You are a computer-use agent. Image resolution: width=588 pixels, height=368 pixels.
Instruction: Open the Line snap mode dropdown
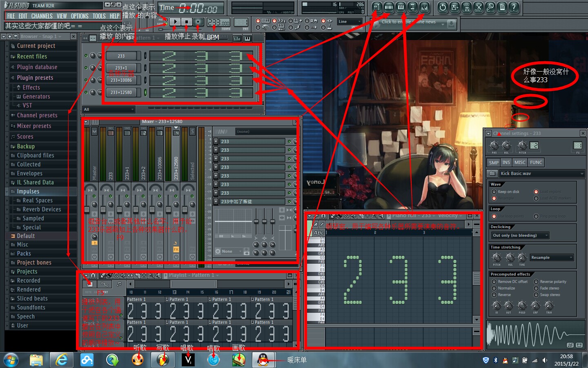pyautogui.click(x=350, y=22)
